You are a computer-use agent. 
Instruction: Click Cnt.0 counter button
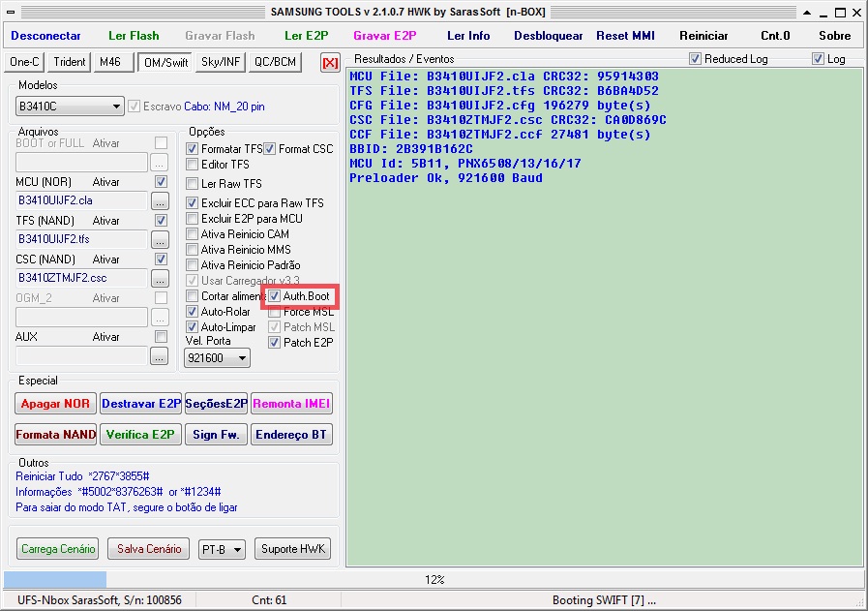click(775, 36)
